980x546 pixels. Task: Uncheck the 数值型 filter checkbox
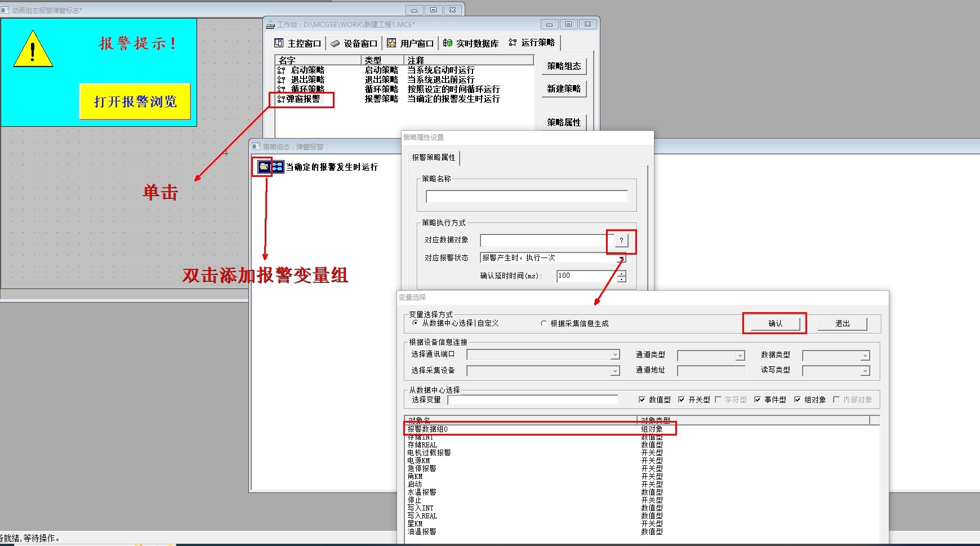pyautogui.click(x=642, y=399)
